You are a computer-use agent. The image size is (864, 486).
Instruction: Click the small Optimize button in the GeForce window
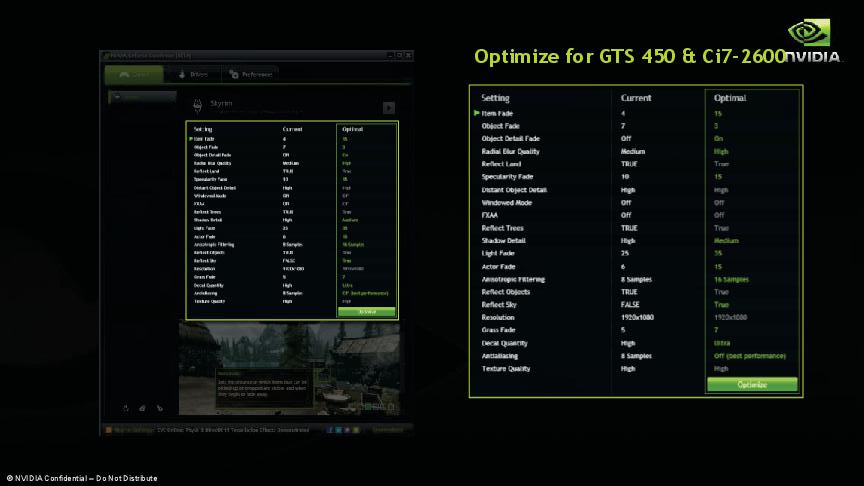pyautogui.click(x=366, y=312)
